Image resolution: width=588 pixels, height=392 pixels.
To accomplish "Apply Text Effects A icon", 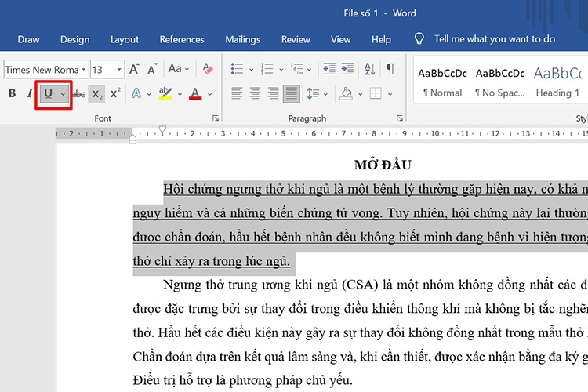I will coord(136,93).
